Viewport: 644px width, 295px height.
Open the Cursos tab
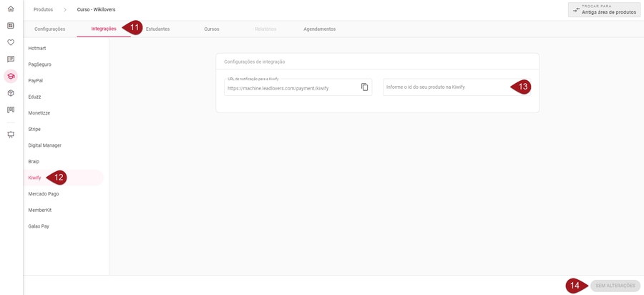click(211, 29)
